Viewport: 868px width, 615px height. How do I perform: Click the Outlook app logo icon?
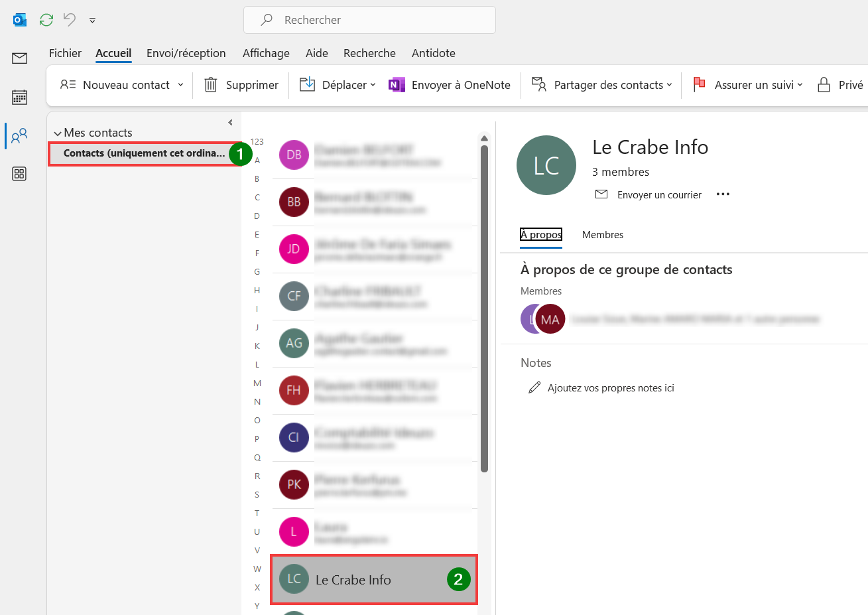[20, 20]
